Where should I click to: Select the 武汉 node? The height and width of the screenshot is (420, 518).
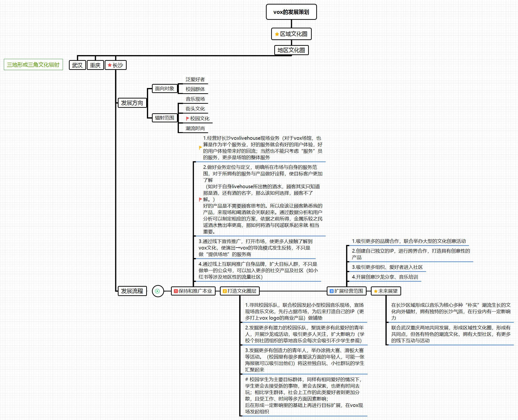pyautogui.click(x=78, y=65)
